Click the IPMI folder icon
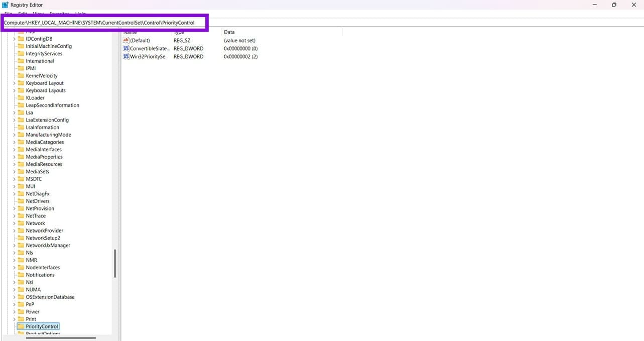Screen dimensions: 644x341 [x=21, y=68]
